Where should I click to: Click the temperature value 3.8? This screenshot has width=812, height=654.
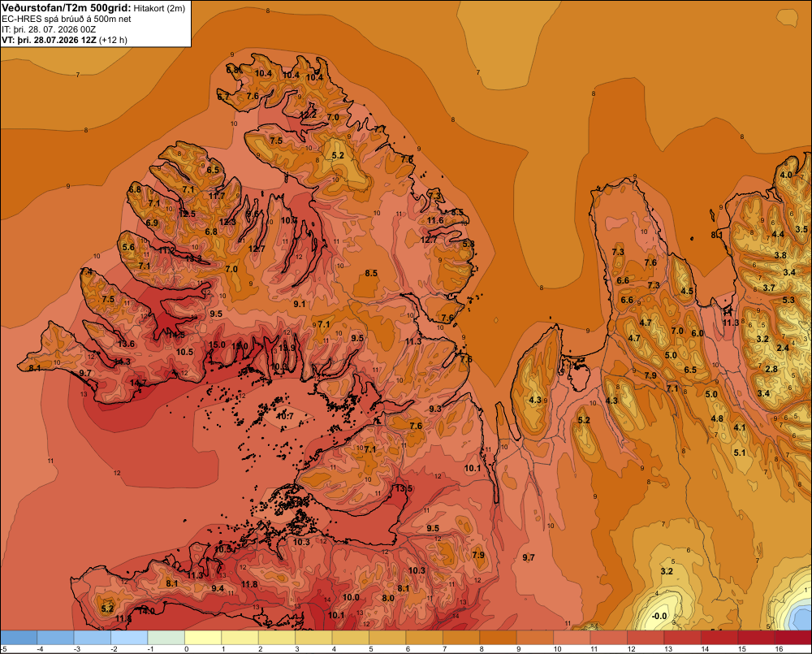point(780,255)
